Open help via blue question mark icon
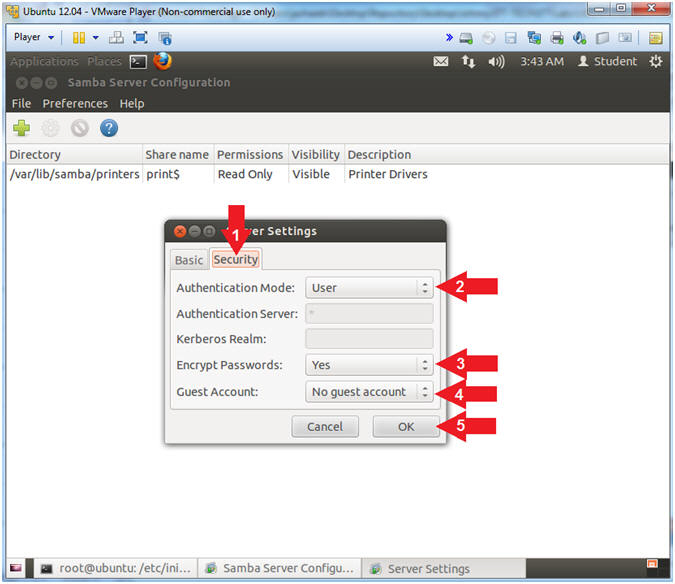 pos(109,128)
